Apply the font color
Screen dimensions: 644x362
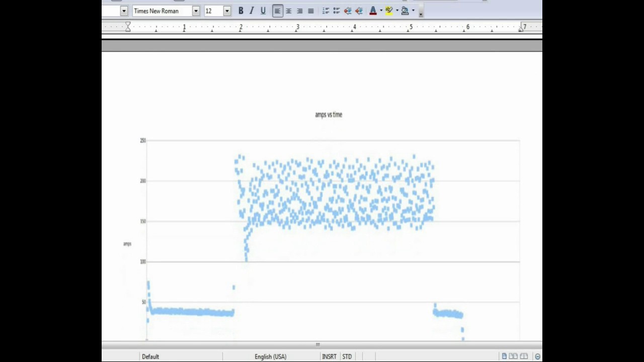(373, 11)
